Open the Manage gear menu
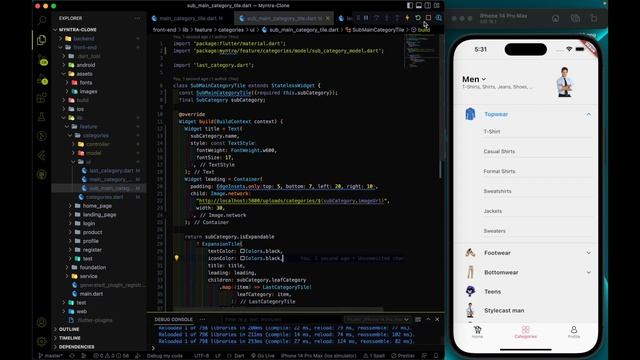The image size is (640, 360). click(x=42, y=341)
